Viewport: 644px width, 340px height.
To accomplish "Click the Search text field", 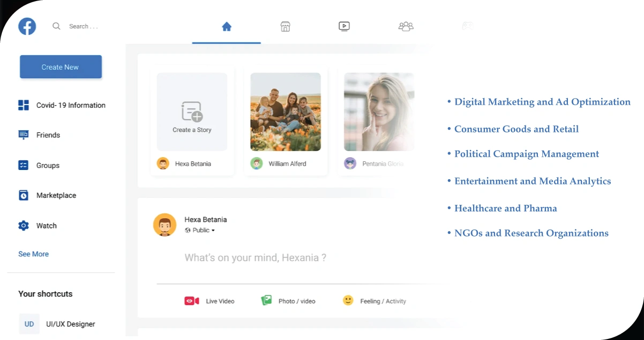I will click(x=84, y=26).
